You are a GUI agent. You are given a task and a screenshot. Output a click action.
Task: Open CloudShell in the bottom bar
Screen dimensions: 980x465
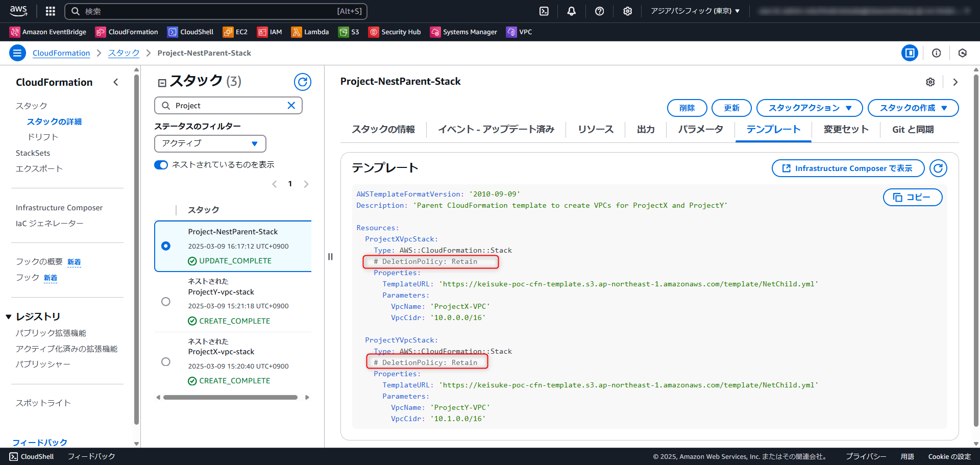click(32, 456)
